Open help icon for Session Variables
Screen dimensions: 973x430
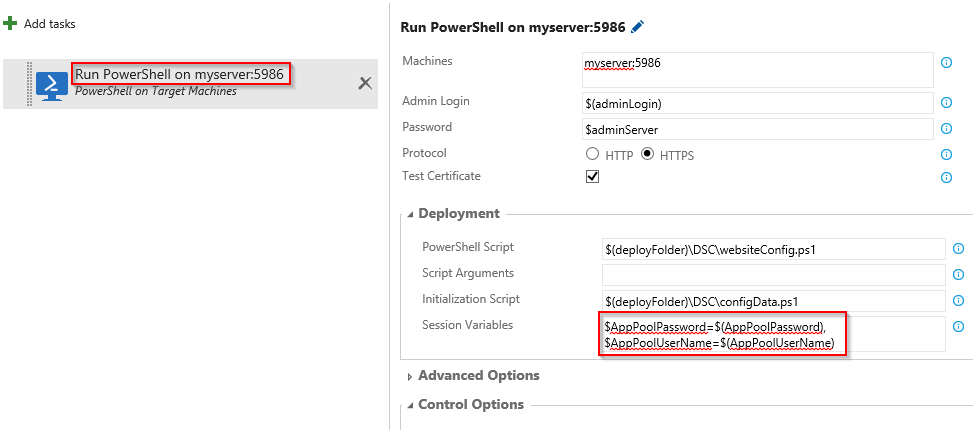(x=958, y=326)
